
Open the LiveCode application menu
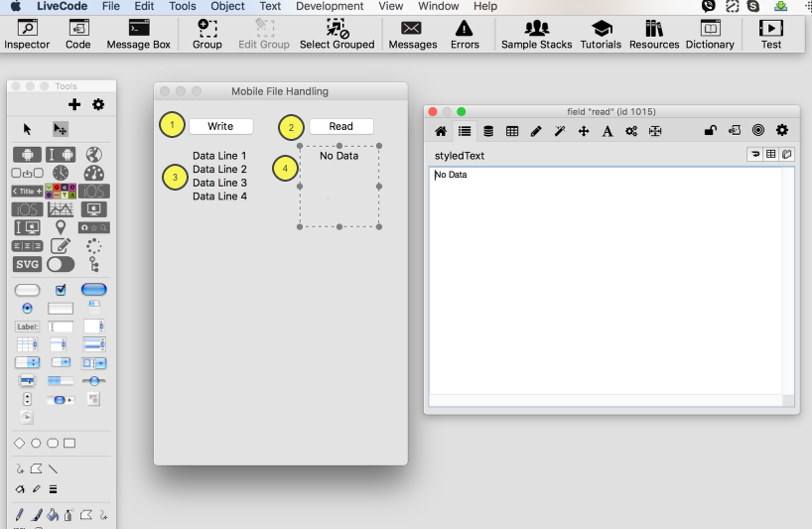coord(62,6)
